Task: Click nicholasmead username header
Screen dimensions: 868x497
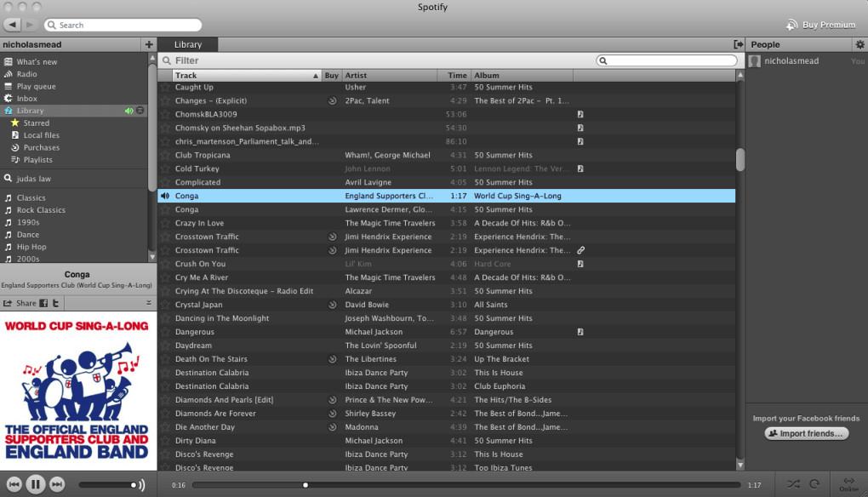Action: [32, 44]
